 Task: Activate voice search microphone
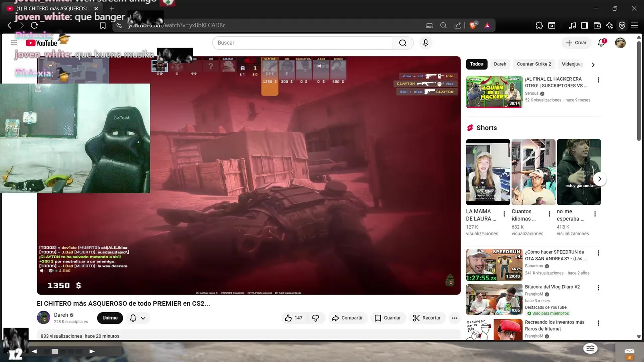point(426,43)
